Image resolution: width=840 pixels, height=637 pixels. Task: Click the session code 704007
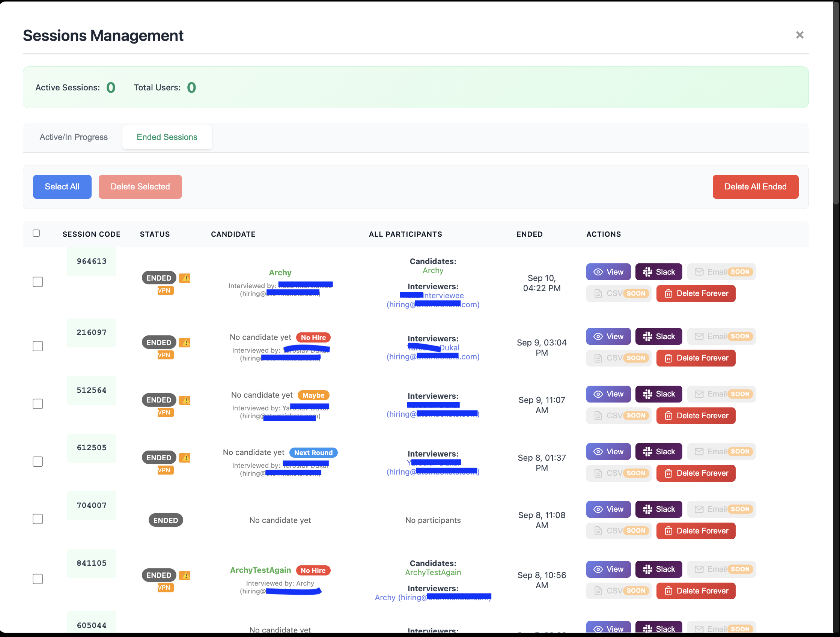[92, 505]
